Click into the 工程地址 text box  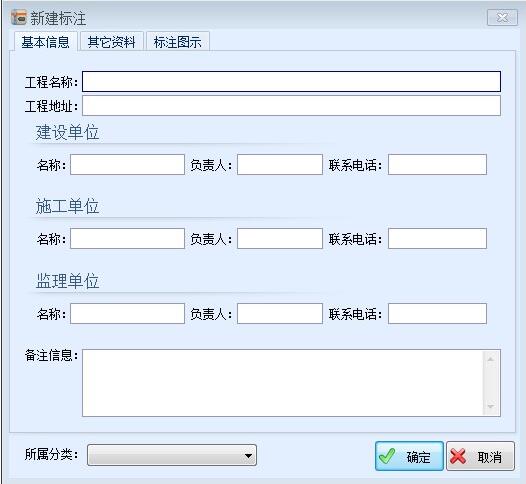(x=292, y=106)
